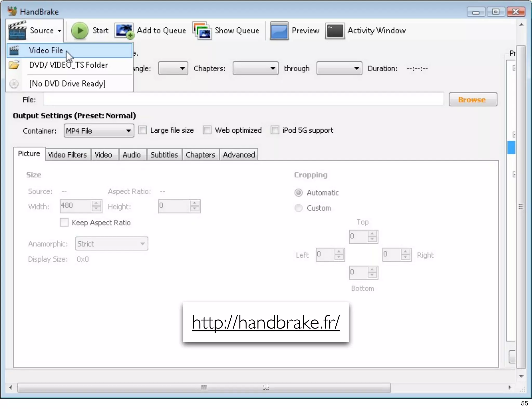Choose Video File from Source menu
The width and height of the screenshot is (532, 409).
click(46, 50)
